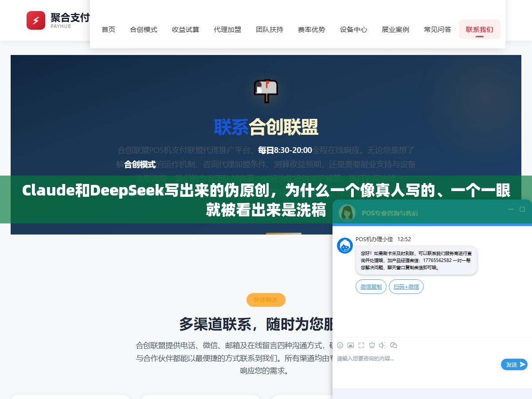Screen dimensions: 532x399
Task: Click the POS机办理小佳 agent name
Action: 374,239
